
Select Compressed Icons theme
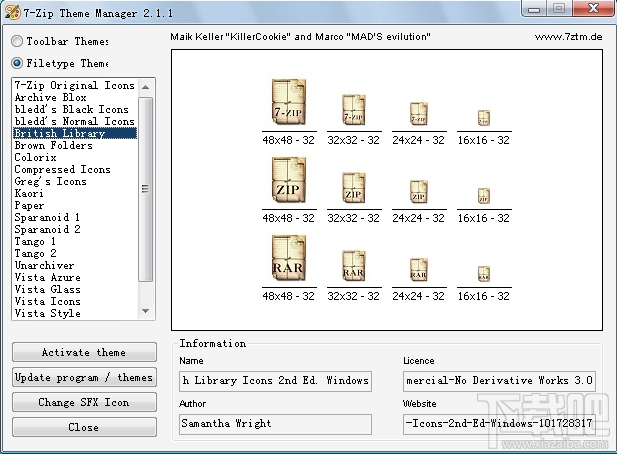tap(75, 169)
